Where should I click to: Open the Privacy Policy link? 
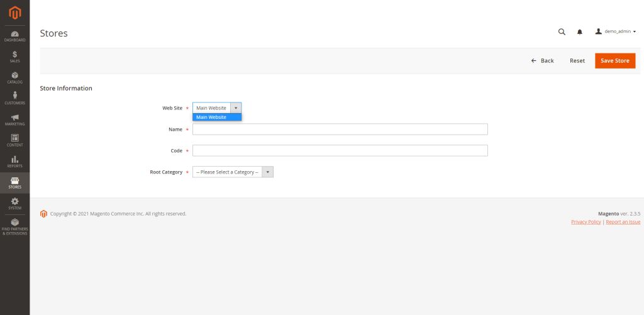click(586, 222)
